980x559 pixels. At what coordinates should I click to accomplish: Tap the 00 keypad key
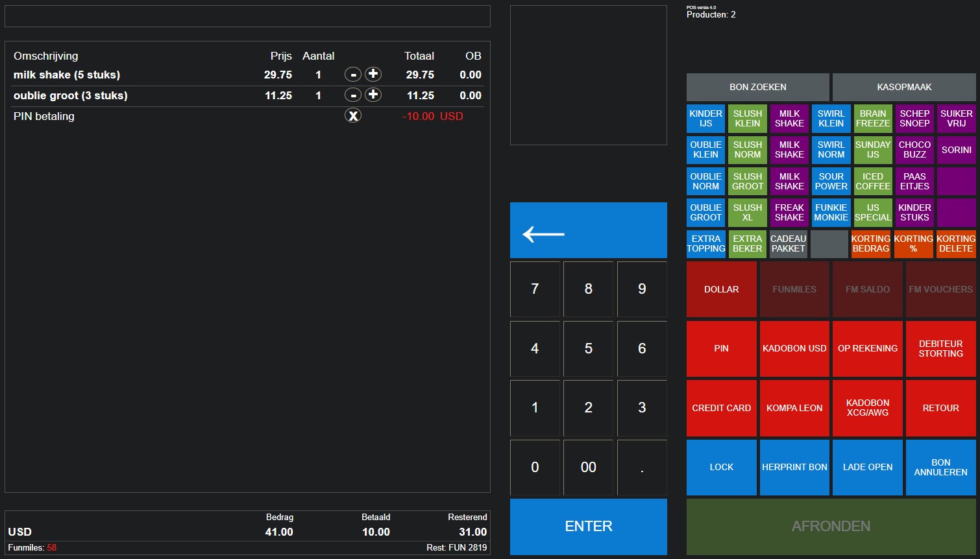(588, 468)
